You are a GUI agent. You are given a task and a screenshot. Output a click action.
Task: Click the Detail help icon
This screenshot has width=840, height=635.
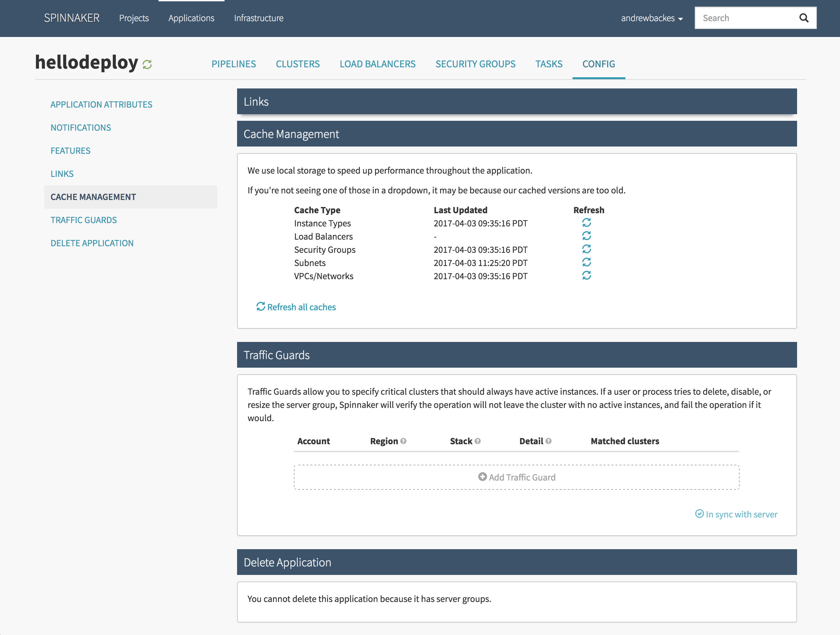tap(548, 441)
